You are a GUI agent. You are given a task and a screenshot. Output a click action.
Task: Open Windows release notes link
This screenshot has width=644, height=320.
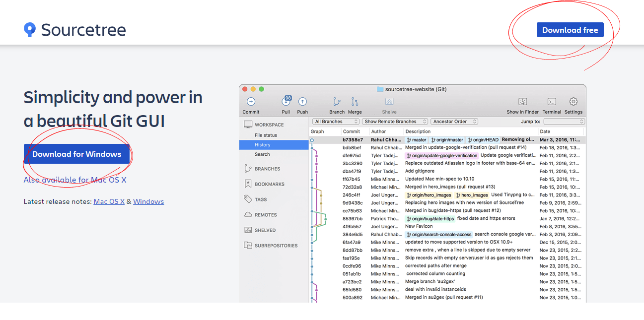point(148,201)
